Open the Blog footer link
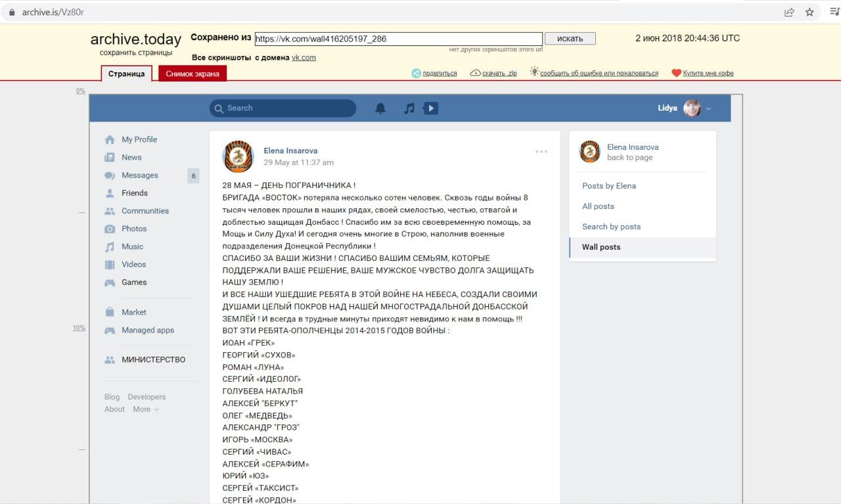Screen dimensions: 841x504 pos(112,397)
